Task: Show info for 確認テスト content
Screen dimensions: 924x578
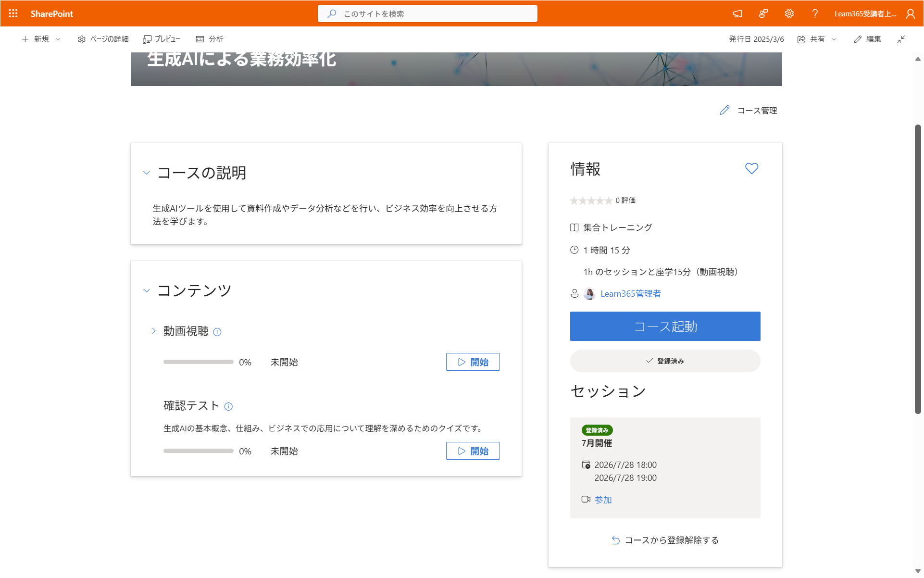Action: click(x=228, y=406)
